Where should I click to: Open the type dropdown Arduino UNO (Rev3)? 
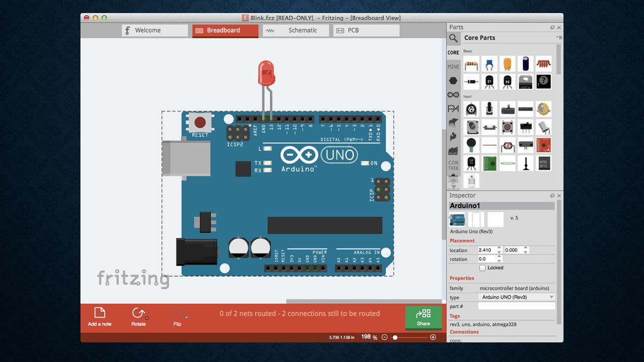coord(517,297)
